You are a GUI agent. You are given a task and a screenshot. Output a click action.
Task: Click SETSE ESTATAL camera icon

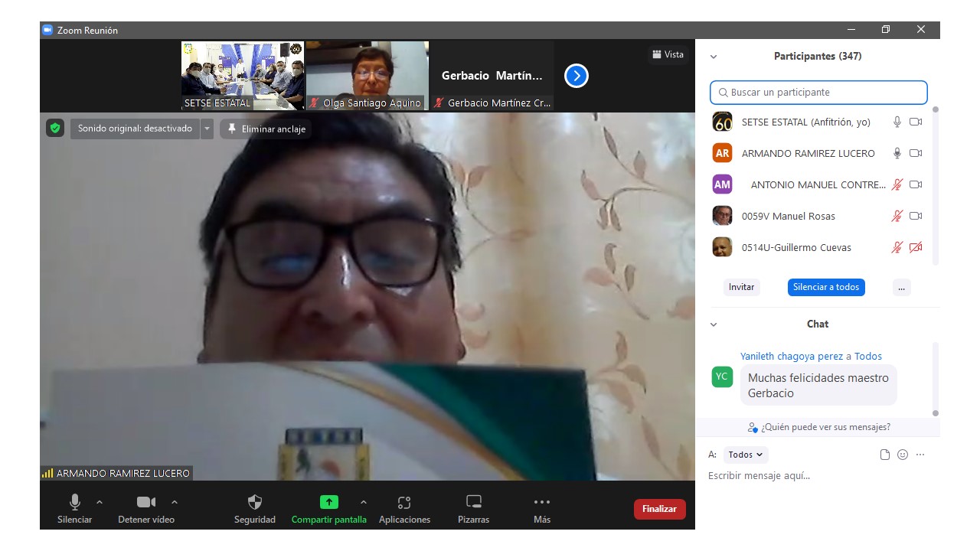point(916,122)
